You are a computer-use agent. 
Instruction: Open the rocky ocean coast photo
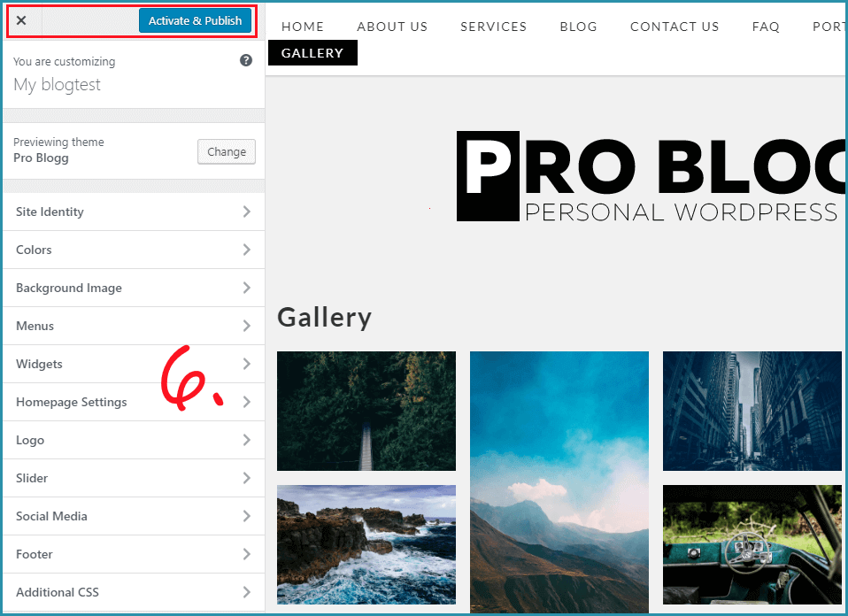(x=366, y=544)
